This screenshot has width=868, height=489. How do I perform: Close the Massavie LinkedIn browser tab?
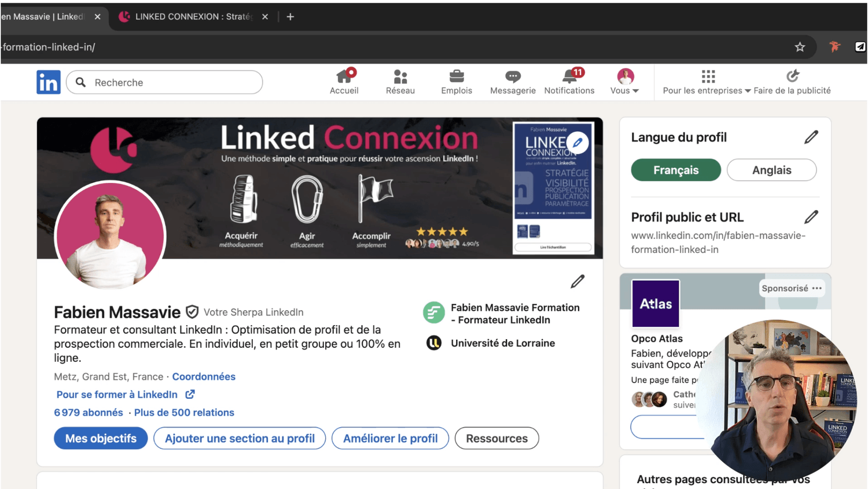(98, 17)
